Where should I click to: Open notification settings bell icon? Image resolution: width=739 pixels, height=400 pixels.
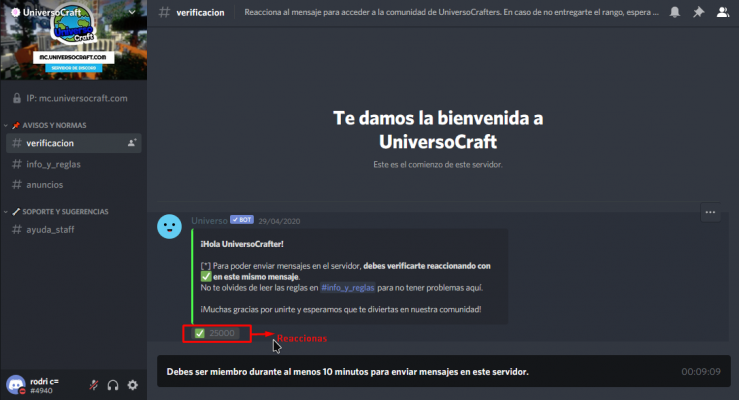(675, 12)
